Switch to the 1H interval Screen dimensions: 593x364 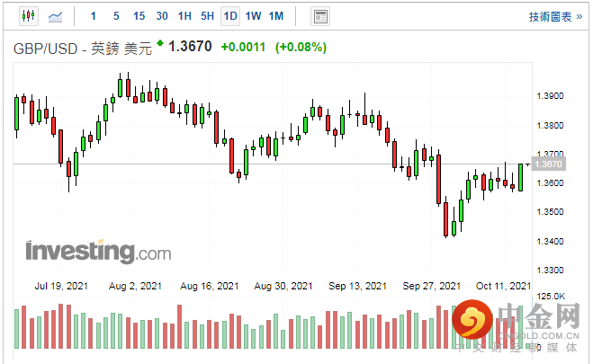pyautogui.click(x=184, y=15)
